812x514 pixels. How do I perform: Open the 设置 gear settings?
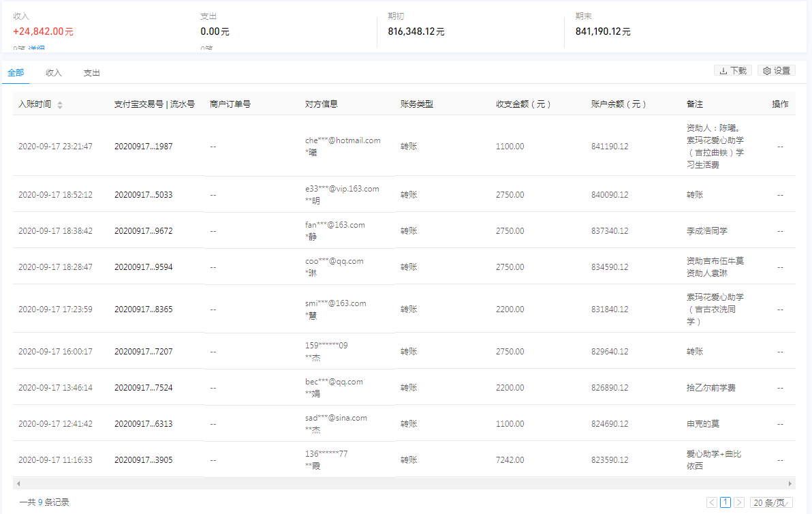coord(777,71)
